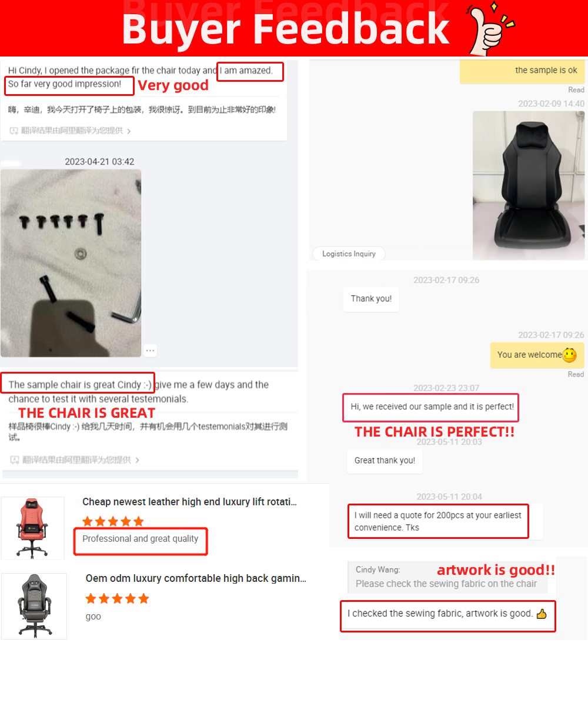Screen dimensions: 588x706
Task: Click the 'the sample is ok' message bubble
Action: 522,71
